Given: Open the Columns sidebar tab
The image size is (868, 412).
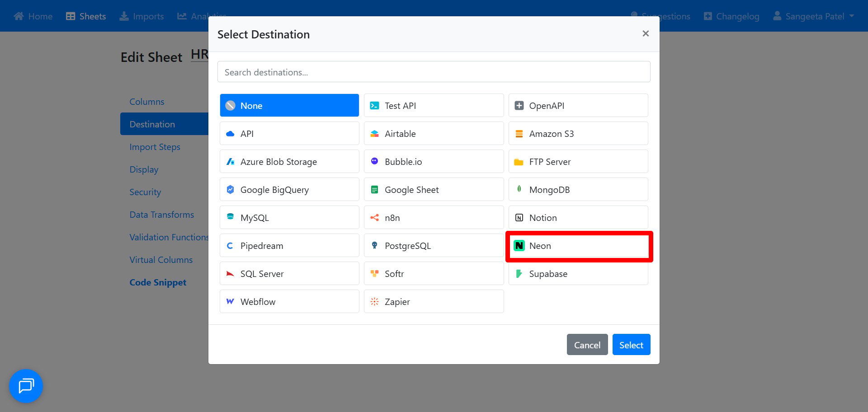Looking at the screenshot, I should pos(147,102).
